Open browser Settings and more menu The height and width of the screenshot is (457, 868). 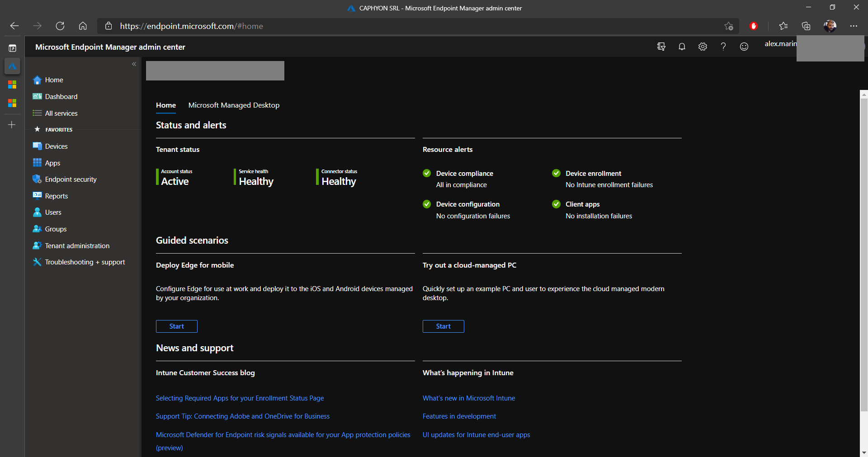854,26
